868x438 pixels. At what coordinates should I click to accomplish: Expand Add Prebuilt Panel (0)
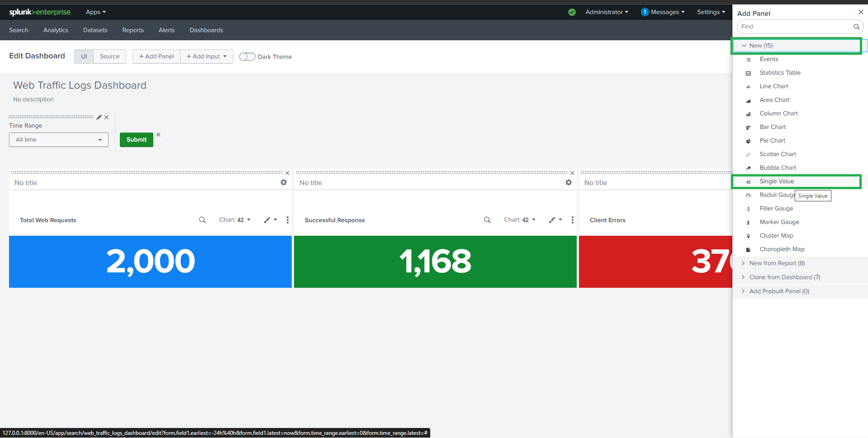coord(800,291)
